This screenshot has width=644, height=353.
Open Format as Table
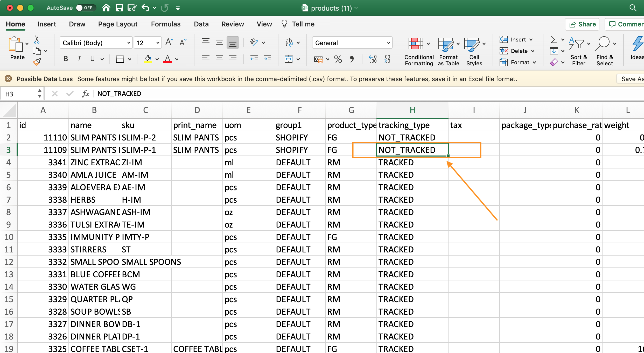coord(446,44)
